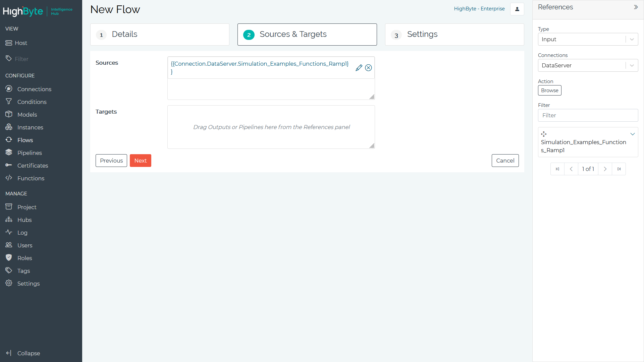644x362 pixels.
Task: Click the Filter input field in References
Action: coord(587,115)
